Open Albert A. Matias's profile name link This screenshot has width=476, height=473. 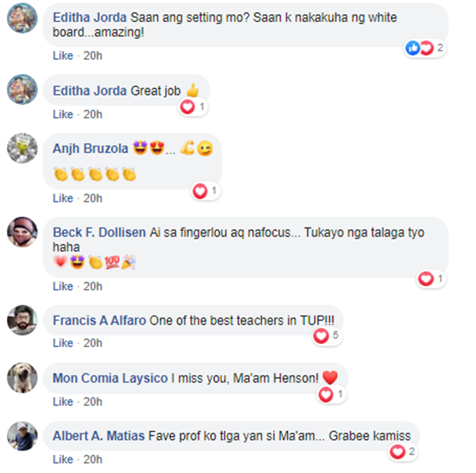pyautogui.click(x=98, y=436)
